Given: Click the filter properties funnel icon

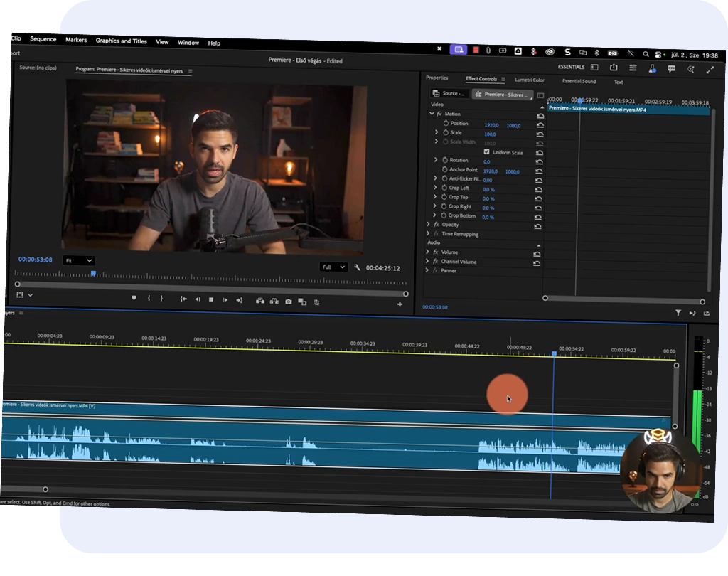Looking at the screenshot, I should pos(678,313).
